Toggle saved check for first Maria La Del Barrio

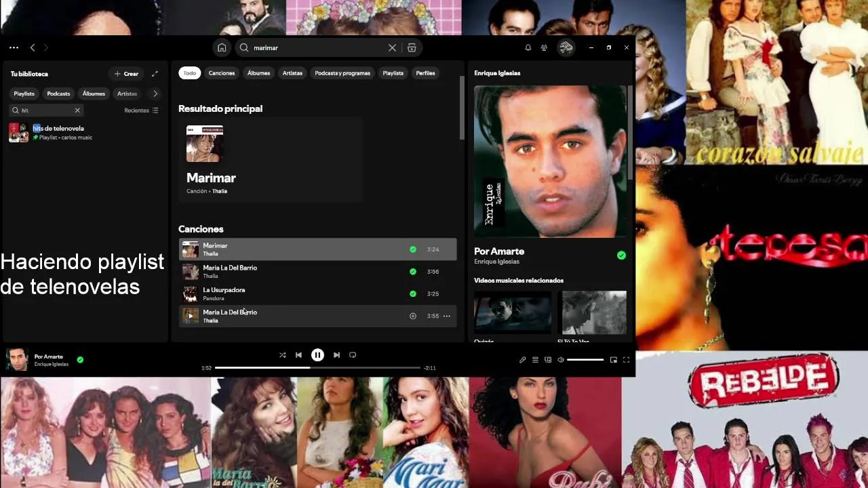tap(413, 272)
